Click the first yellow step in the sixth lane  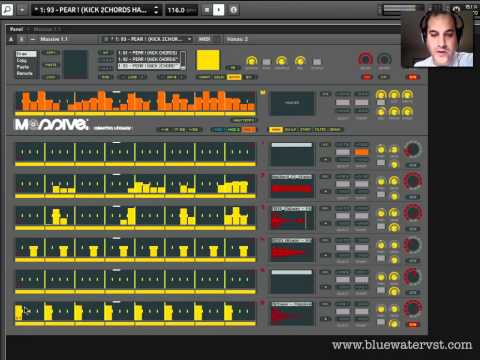(19, 313)
